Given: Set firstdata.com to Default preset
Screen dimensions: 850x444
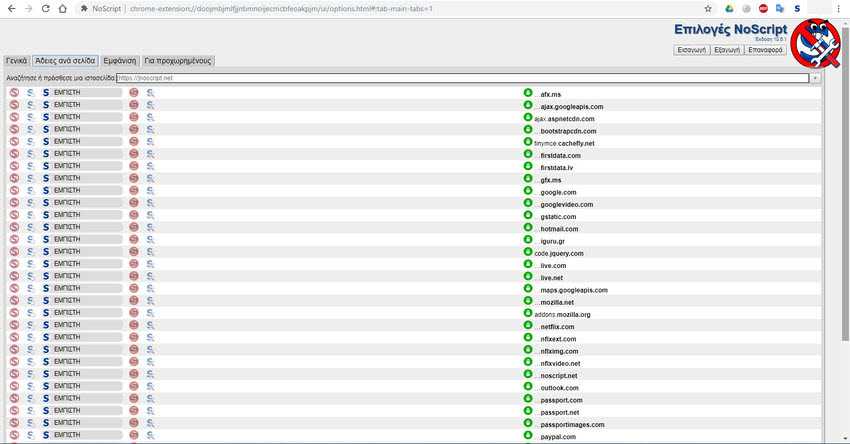Looking at the screenshot, I should click(14, 154).
